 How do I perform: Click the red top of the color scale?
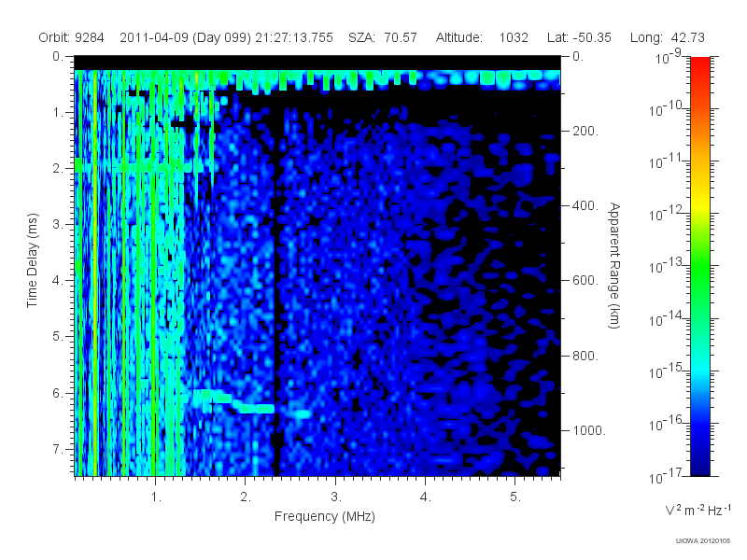[700, 64]
